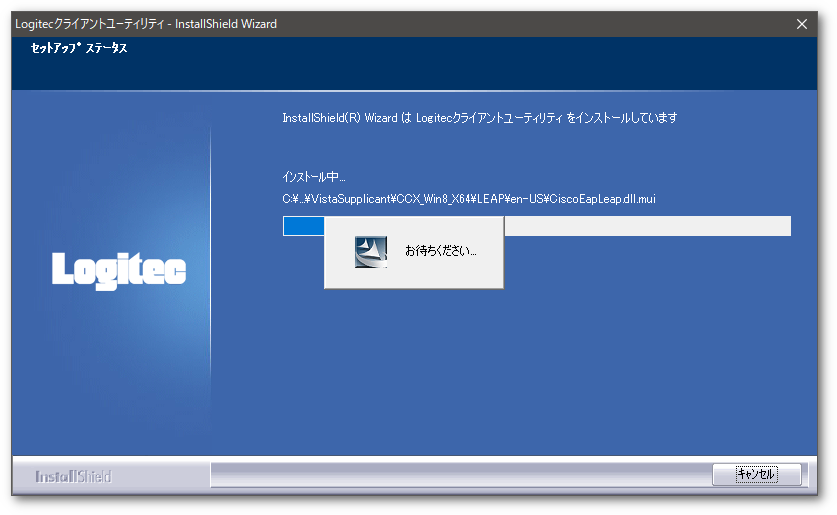Click the CiscoEapLeap.dll.mui file path text
This screenshot has height=515, width=837.
coord(469,199)
